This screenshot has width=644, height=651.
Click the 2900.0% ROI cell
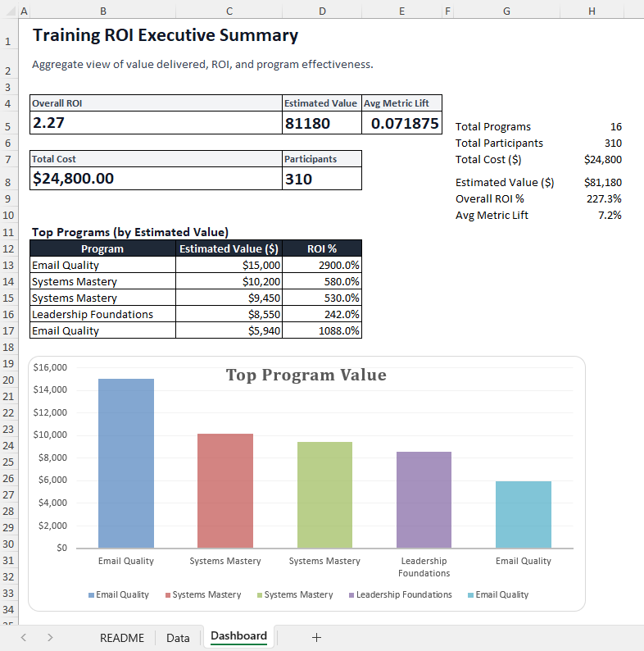tap(322, 265)
